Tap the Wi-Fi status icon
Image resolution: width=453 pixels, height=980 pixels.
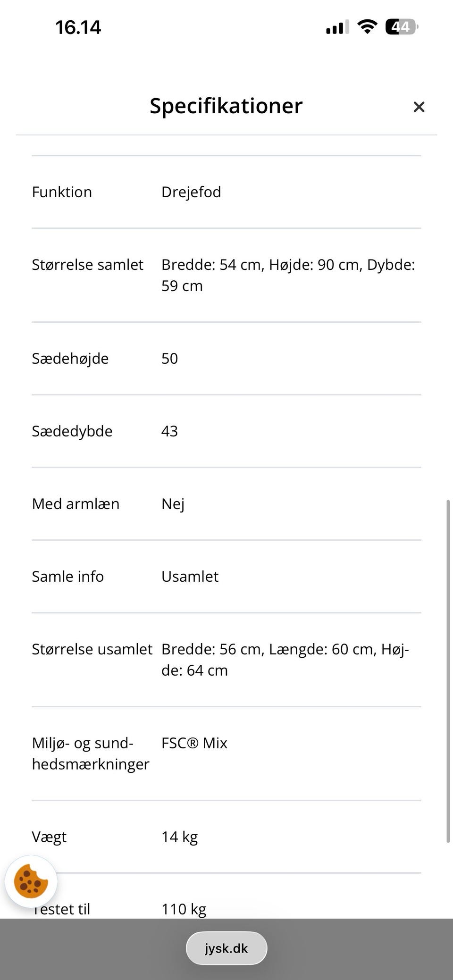click(x=368, y=27)
